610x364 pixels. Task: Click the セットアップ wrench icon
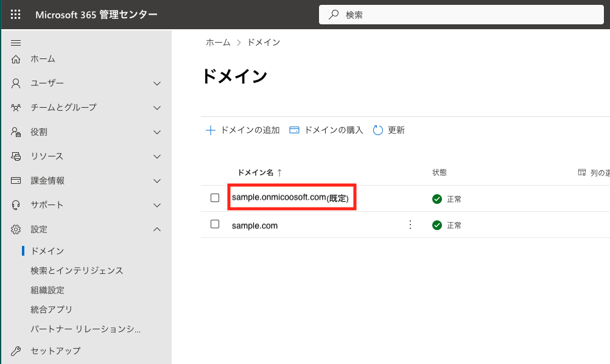click(16, 351)
